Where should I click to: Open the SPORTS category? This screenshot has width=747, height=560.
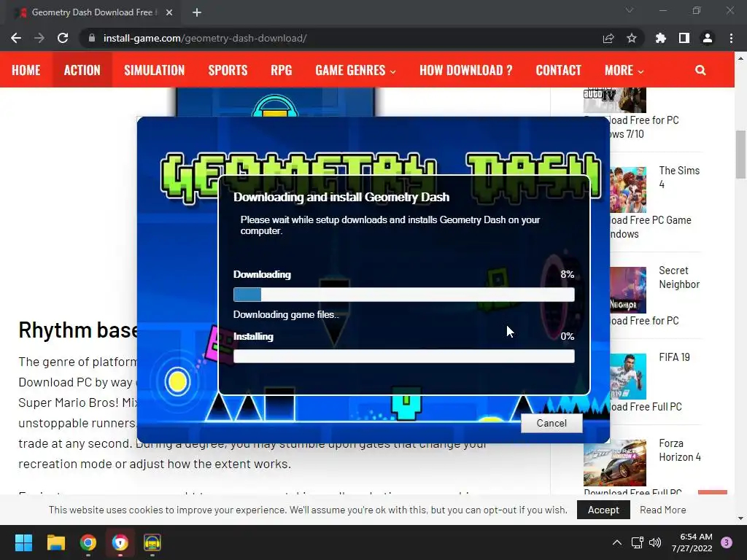(x=228, y=70)
